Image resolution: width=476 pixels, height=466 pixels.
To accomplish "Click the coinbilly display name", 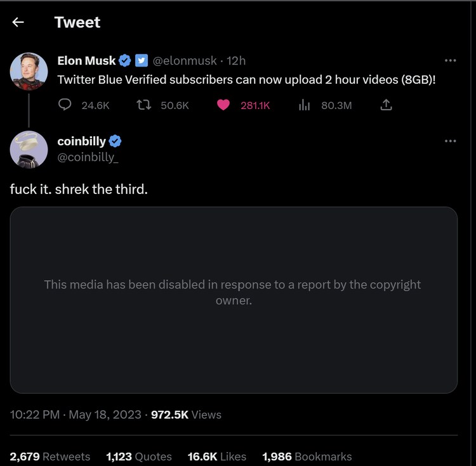I will point(82,141).
